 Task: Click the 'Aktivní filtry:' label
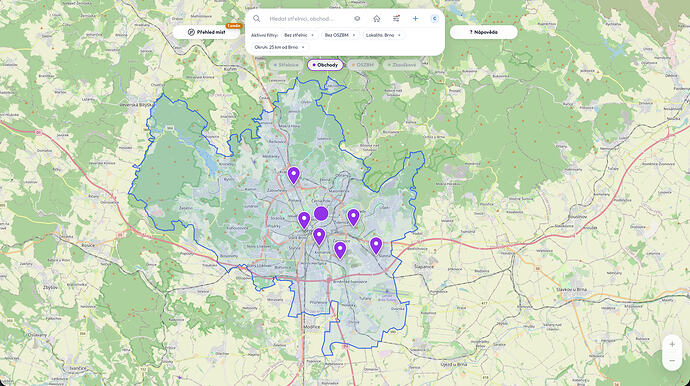(264, 35)
